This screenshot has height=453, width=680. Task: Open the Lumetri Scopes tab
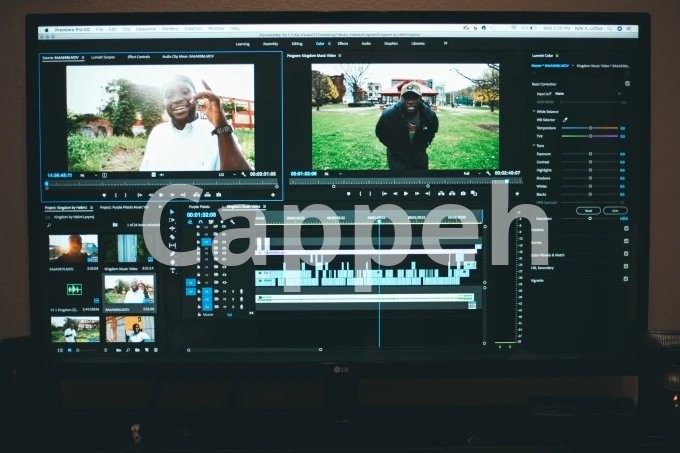(x=105, y=57)
